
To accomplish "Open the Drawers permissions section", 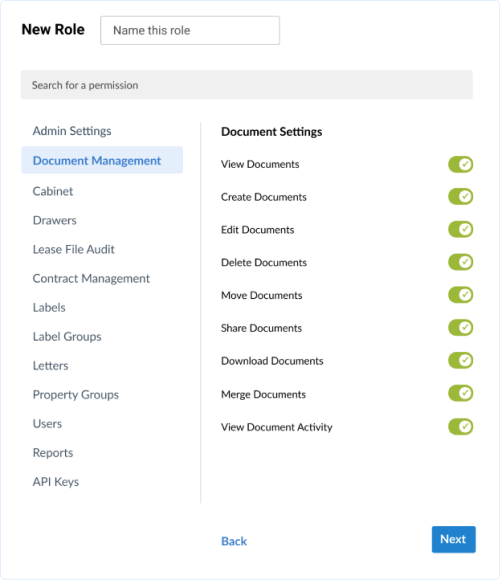I will coord(55,220).
